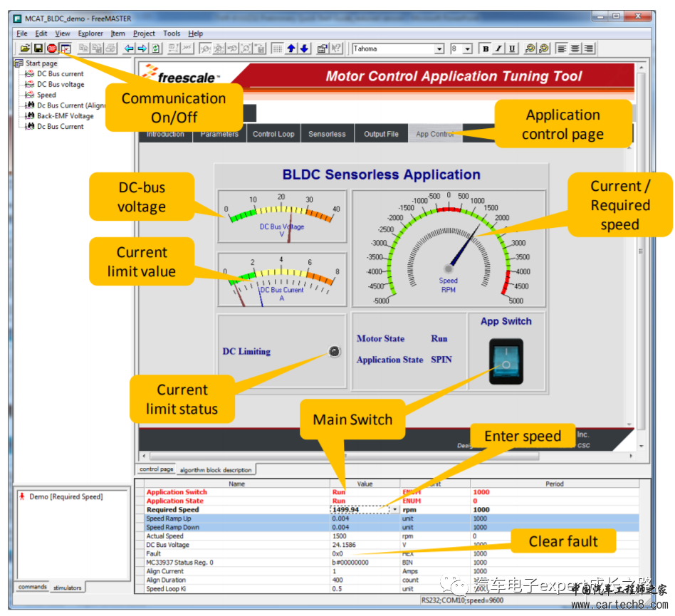Open a project with the folder icon
The height and width of the screenshot is (616, 675).
click(25, 48)
